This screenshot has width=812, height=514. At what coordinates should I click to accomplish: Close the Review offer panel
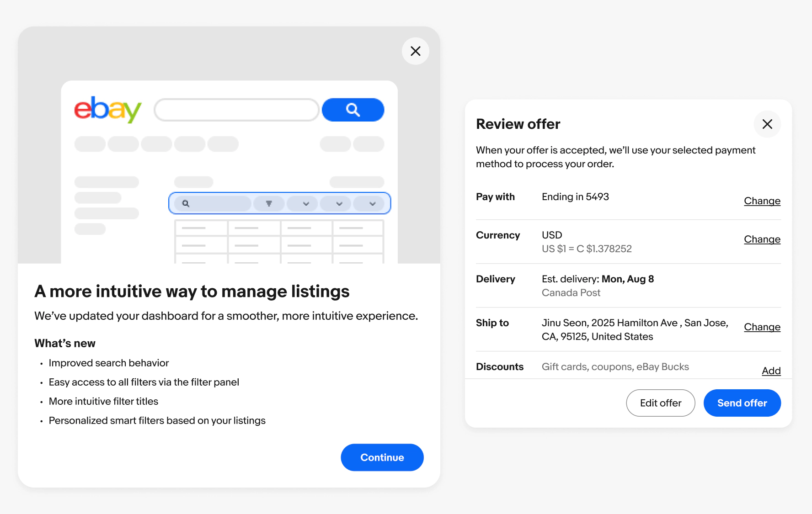pos(767,124)
